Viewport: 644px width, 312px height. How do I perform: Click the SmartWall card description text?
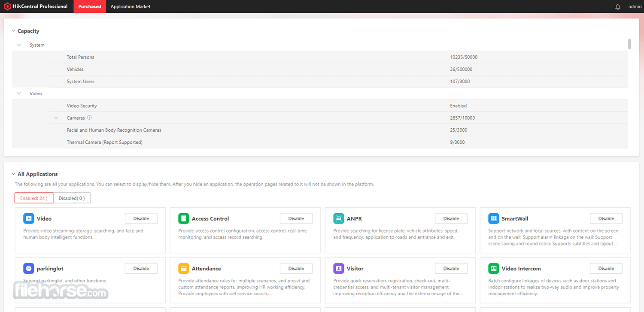(x=553, y=237)
